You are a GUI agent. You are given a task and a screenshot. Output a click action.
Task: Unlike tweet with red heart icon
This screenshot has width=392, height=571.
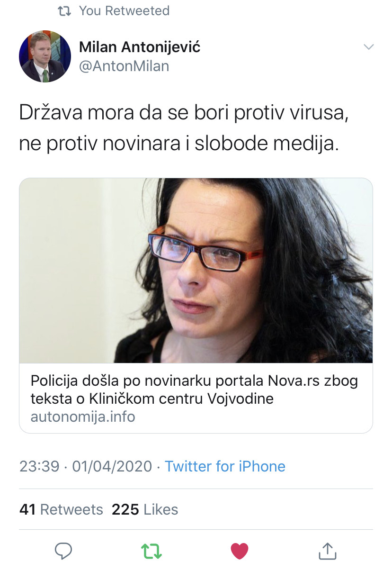coord(239,551)
